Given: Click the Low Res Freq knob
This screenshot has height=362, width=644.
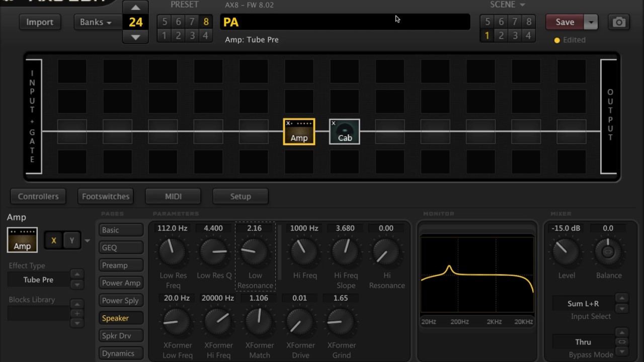Looking at the screenshot, I should [173, 251].
